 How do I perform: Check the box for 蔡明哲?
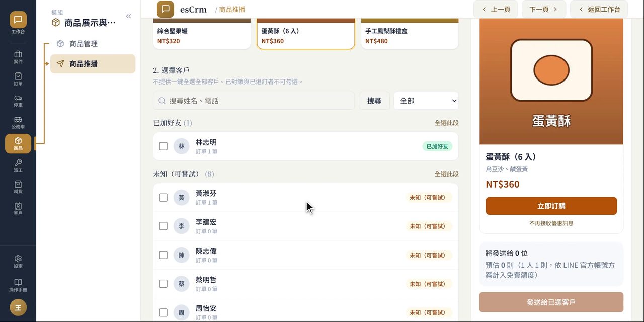pyautogui.click(x=163, y=284)
